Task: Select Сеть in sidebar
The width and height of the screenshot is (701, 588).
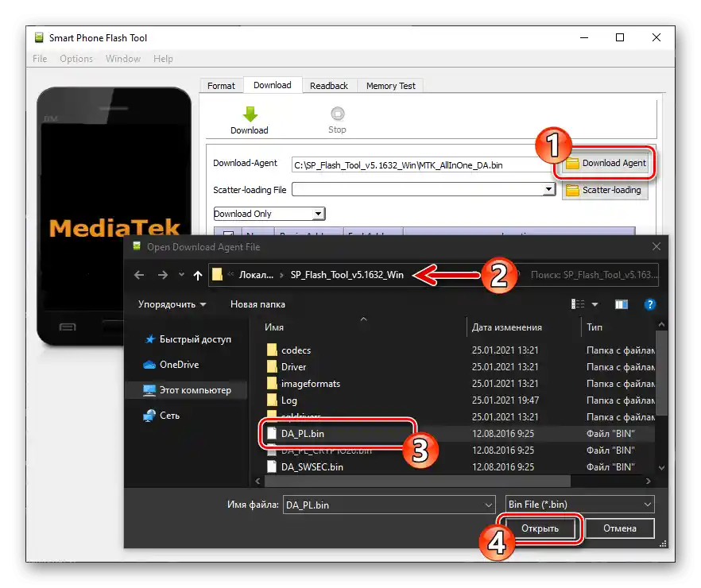Action: 162,416
